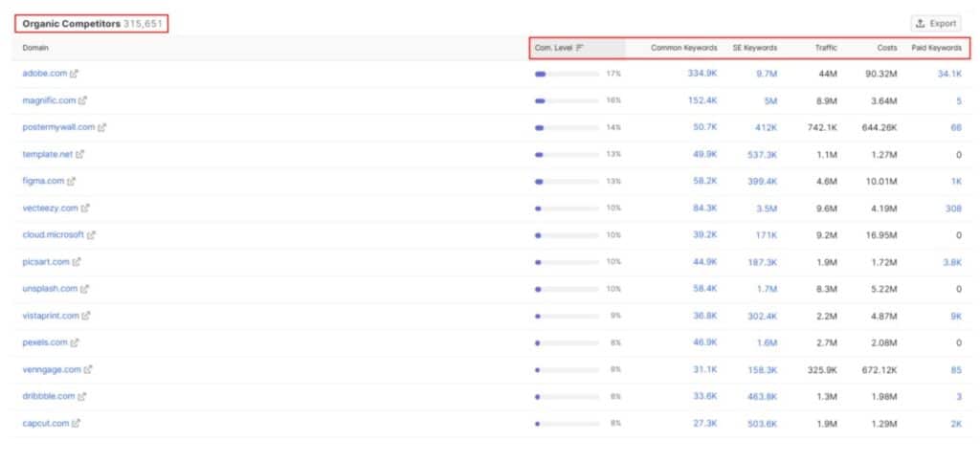Click capcut.com competition level bar
The height and width of the screenshot is (462, 980).
click(567, 424)
